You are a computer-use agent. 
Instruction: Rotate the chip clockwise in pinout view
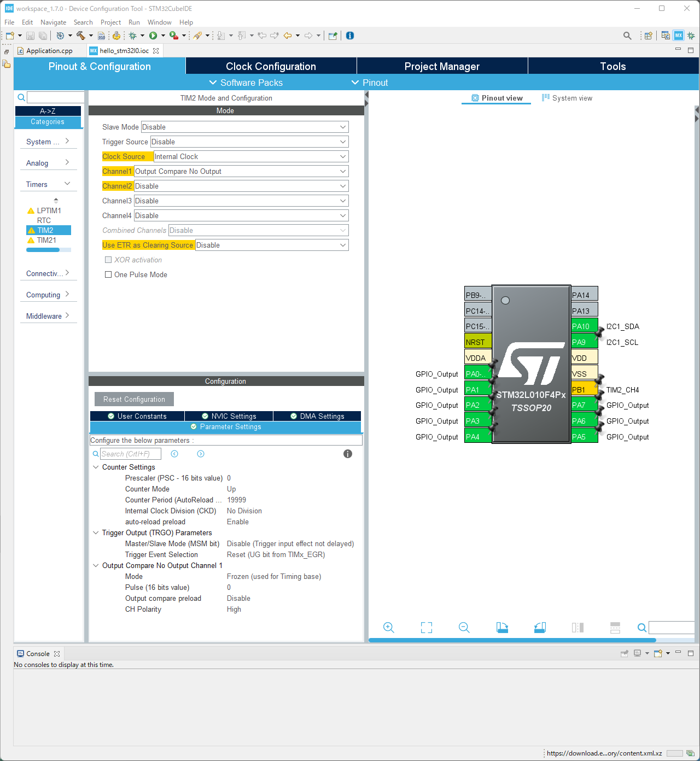pos(502,628)
